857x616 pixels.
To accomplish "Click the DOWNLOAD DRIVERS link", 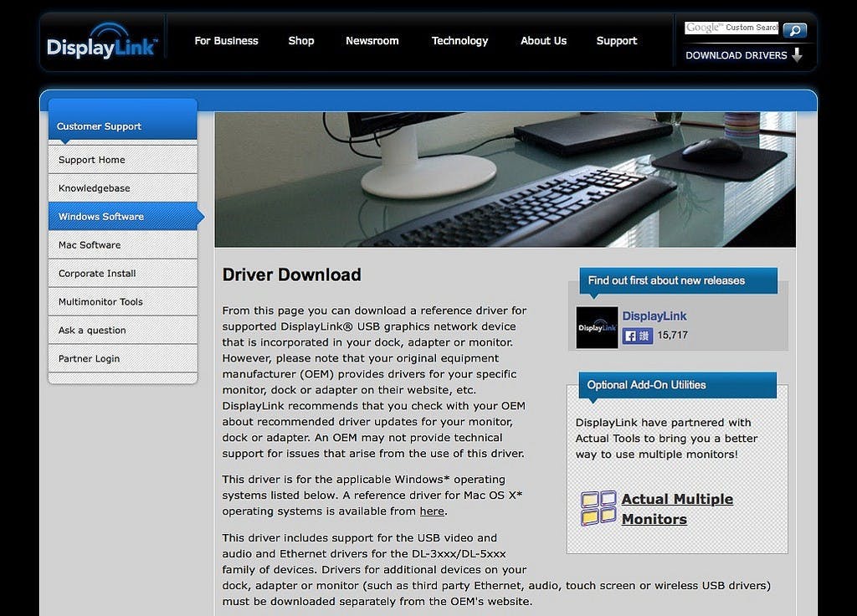I will click(736, 55).
